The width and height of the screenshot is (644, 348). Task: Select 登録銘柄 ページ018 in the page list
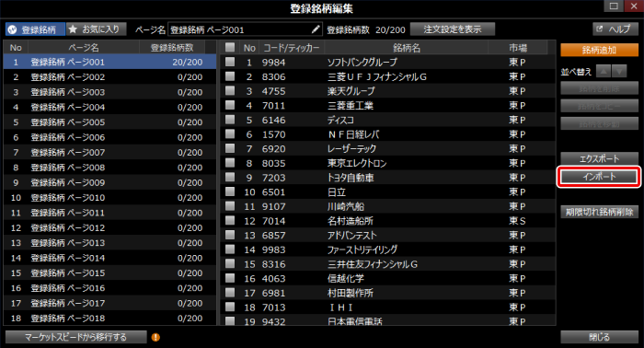109,318
